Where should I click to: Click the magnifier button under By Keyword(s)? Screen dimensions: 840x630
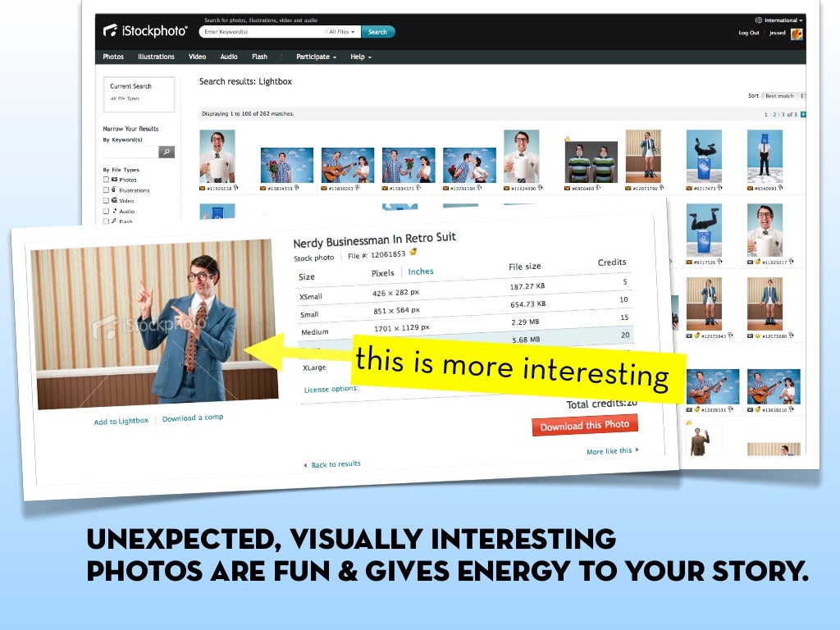pyautogui.click(x=167, y=152)
